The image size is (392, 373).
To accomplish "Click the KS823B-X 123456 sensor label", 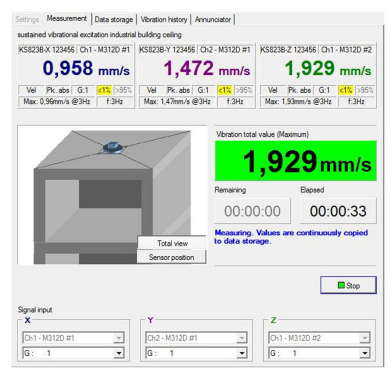I will 47,50.
